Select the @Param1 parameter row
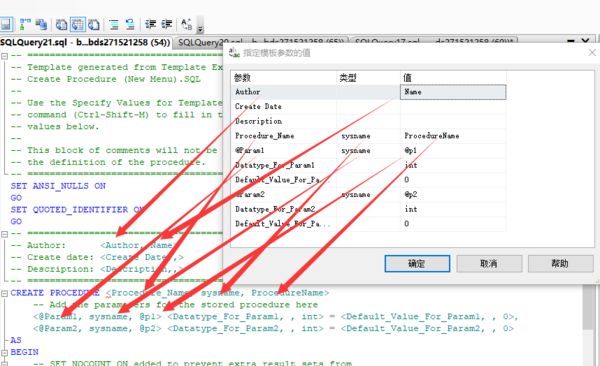Screen dimensions: 600x366 point(369,150)
